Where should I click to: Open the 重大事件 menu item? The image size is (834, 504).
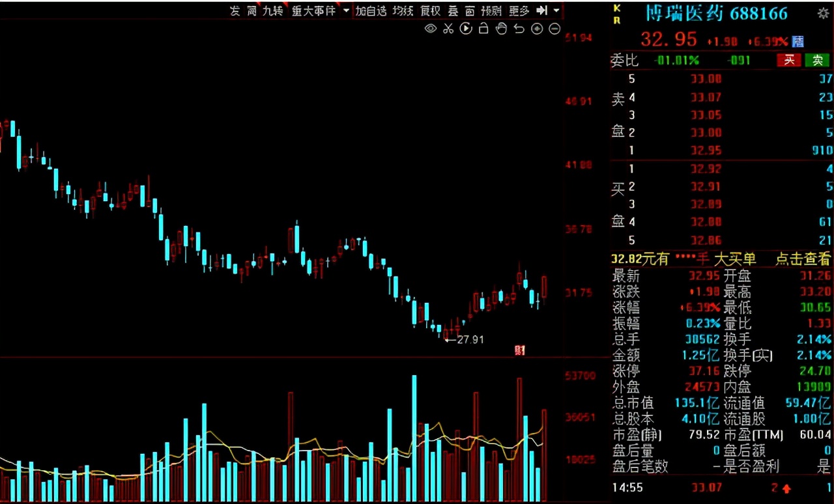(313, 10)
